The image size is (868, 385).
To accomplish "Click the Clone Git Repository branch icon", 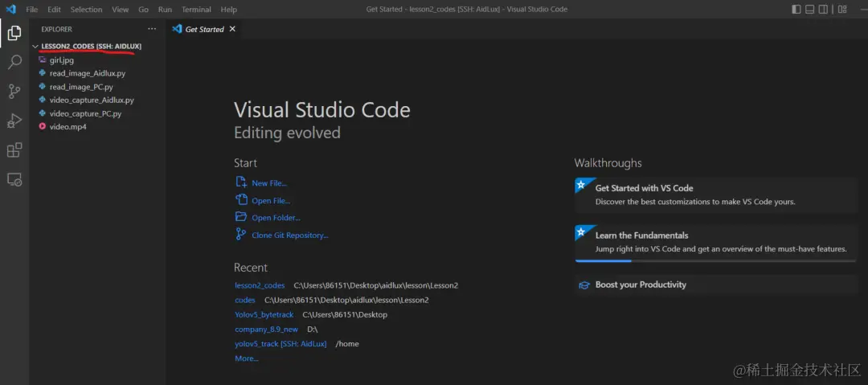I will (x=241, y=235).
